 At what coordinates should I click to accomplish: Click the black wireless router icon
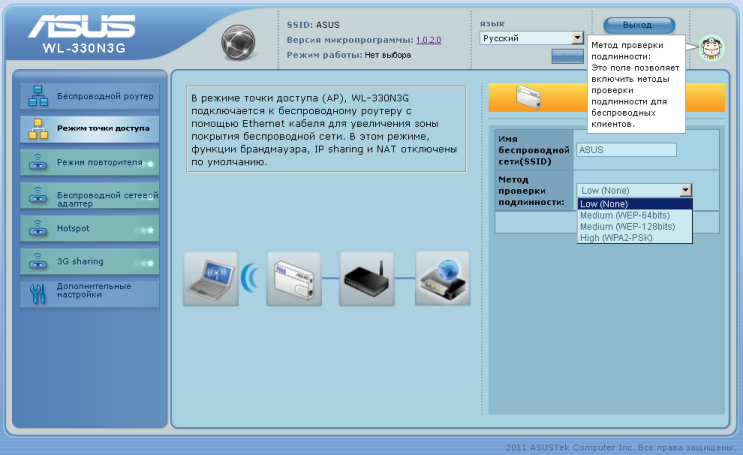pos(367,279)
